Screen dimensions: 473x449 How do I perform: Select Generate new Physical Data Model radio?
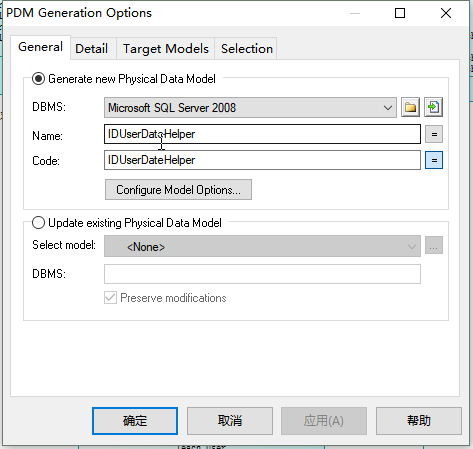tap(38, 79)
